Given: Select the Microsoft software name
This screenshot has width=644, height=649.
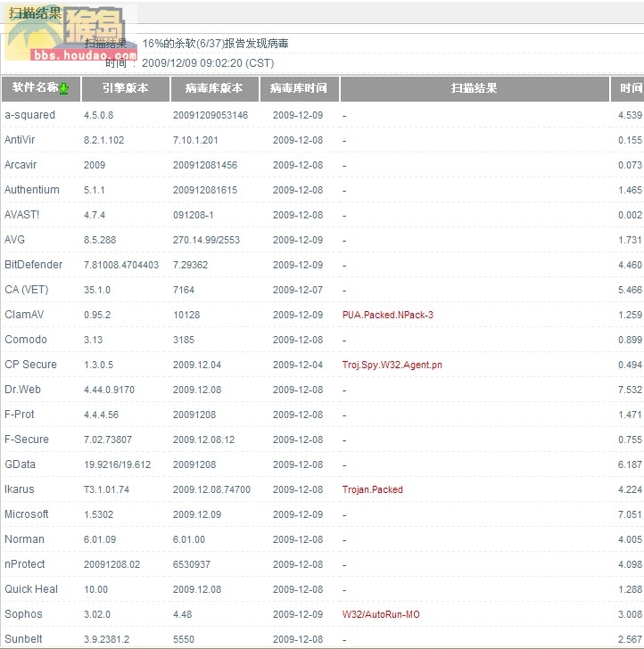Looking at the screenshot, I should [27, 514].
